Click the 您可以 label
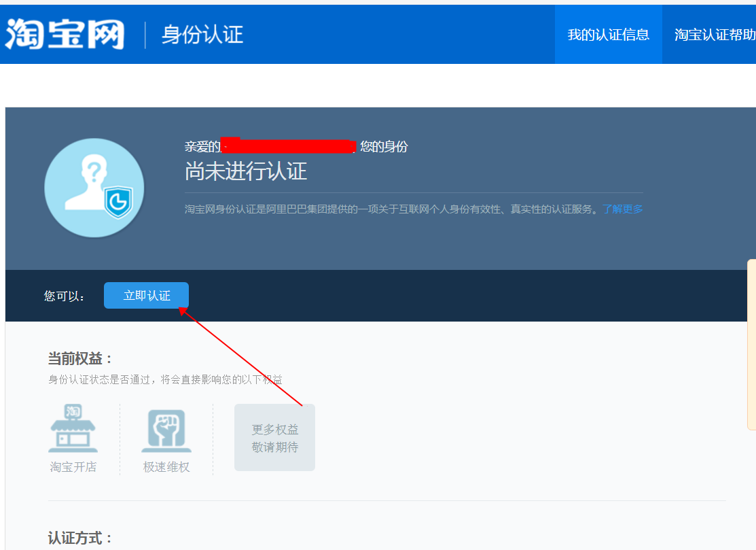 64,296
